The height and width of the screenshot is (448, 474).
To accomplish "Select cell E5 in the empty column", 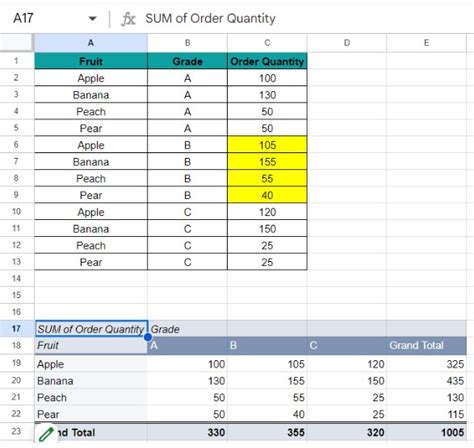I will (426, 128).
